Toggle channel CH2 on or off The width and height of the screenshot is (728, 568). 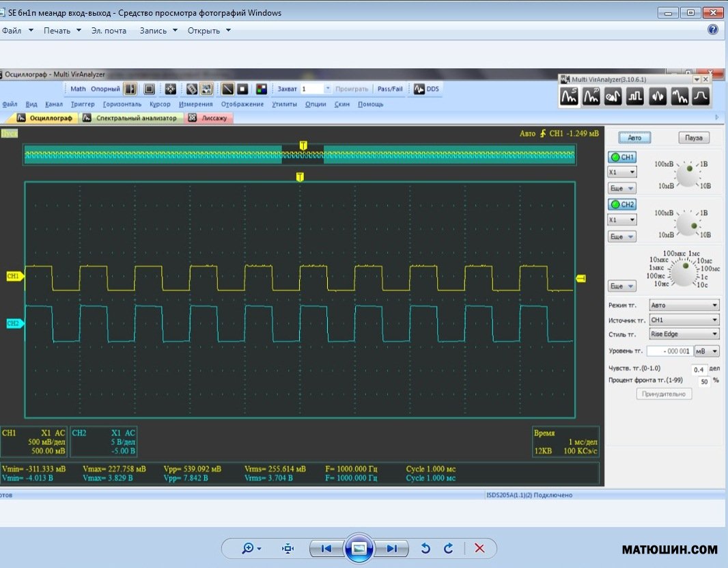(622, 204)
